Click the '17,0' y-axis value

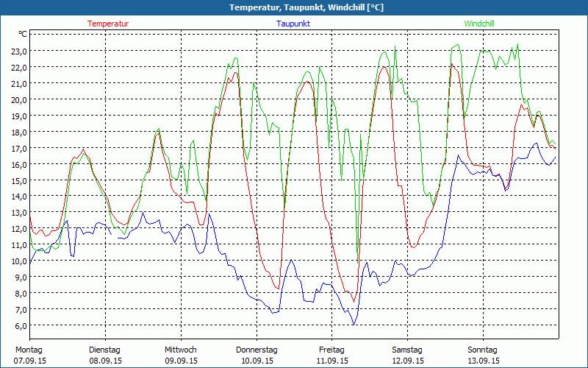tap(19, 149)
